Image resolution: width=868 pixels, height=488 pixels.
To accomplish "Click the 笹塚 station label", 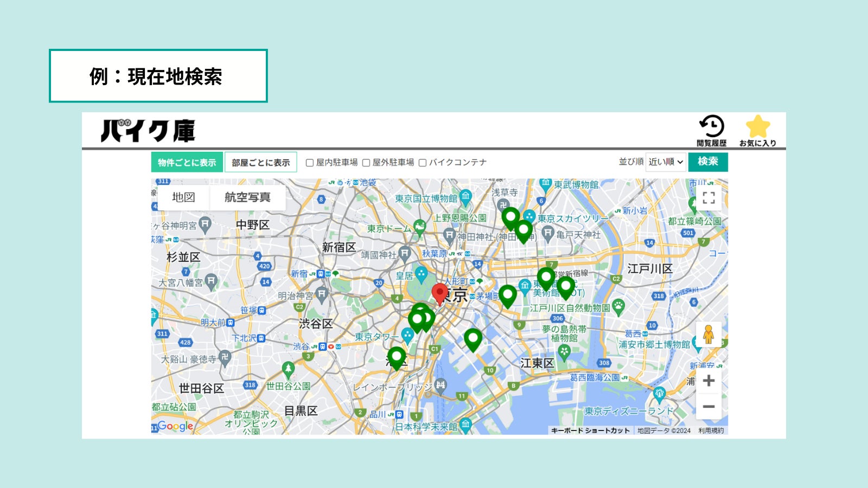I will coord(248,310).
